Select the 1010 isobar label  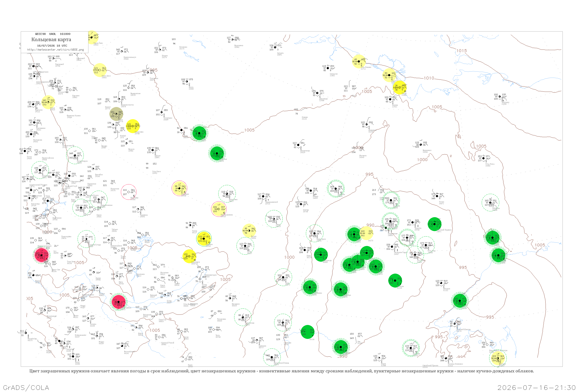[x=429, y=78]
